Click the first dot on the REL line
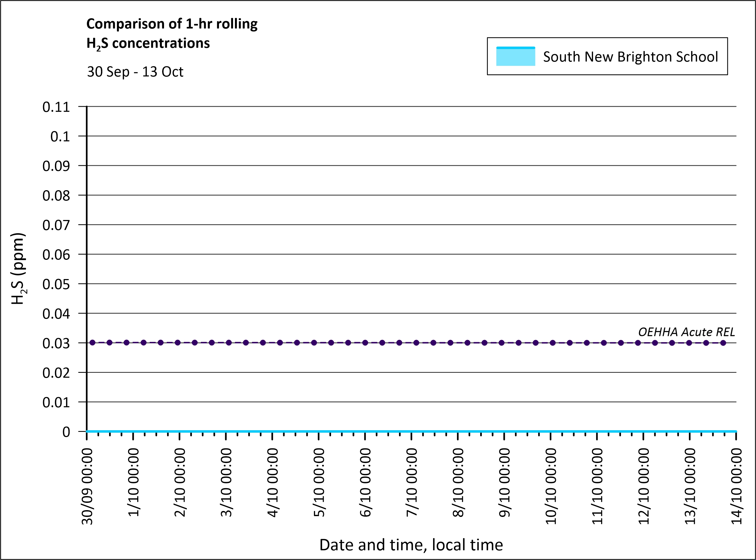This screenshot has height=560, width=756. [93, 343]
